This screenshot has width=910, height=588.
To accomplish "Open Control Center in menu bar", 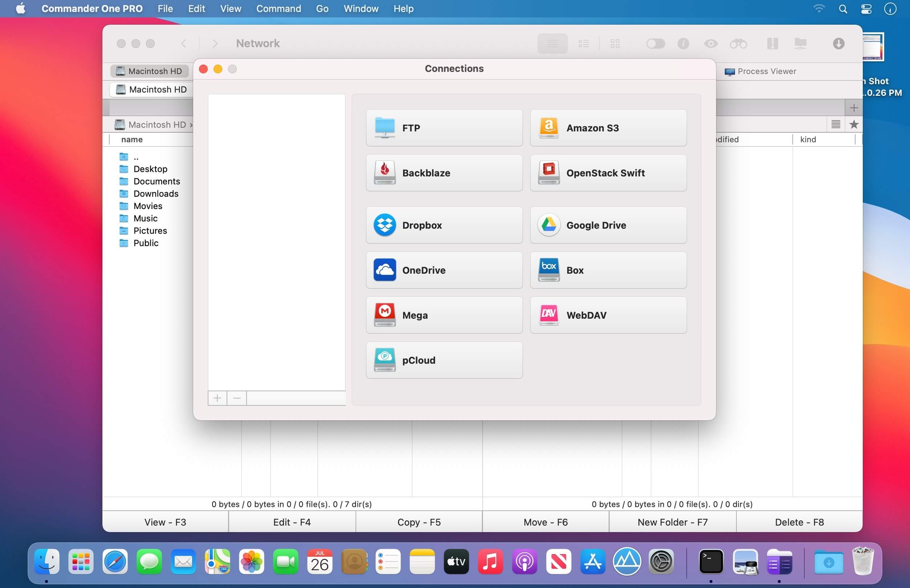I will pyautogui.click(x=866, y=8).
